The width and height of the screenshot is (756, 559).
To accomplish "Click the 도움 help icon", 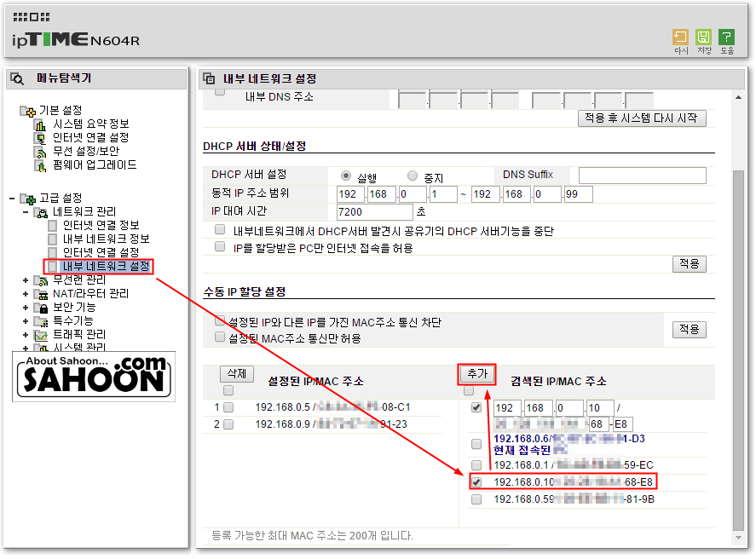I will (726, 37).
